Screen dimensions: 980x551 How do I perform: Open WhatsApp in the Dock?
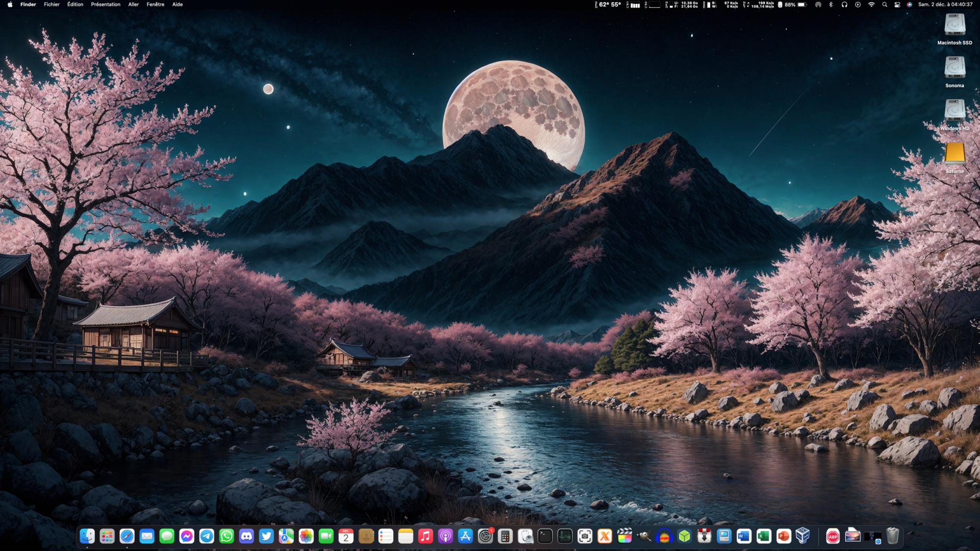pos(226,536)
